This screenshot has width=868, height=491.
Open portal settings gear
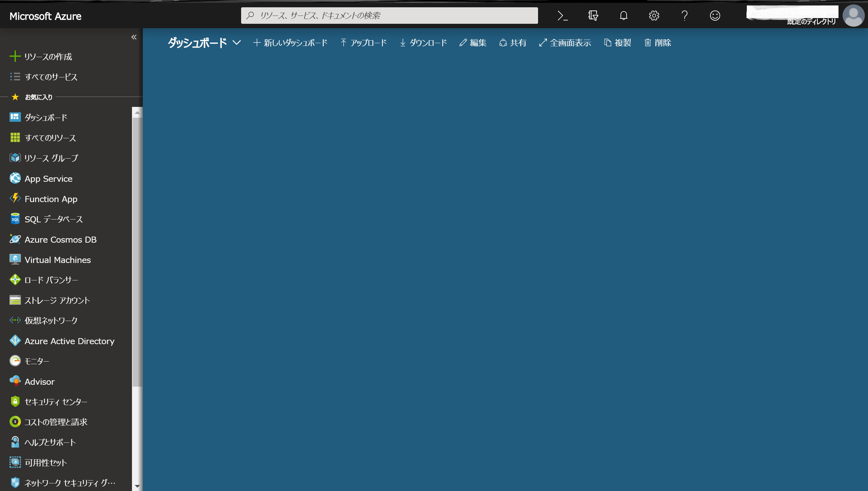click(654, 16)
